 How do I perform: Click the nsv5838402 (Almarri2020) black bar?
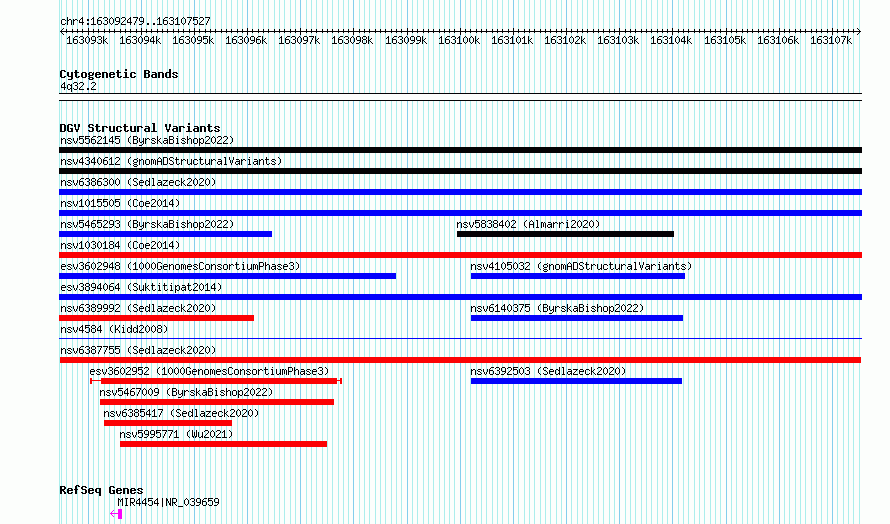(x=565, y=234)
